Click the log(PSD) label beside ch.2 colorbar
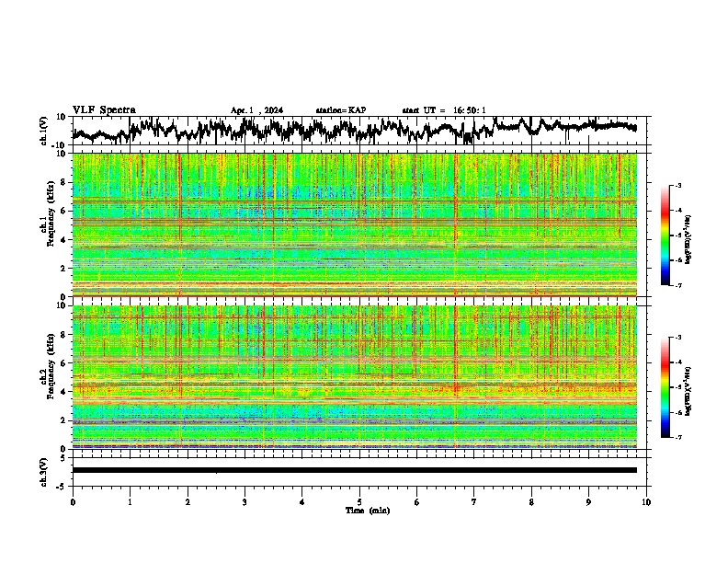728x563 pixels. [688, 391]
